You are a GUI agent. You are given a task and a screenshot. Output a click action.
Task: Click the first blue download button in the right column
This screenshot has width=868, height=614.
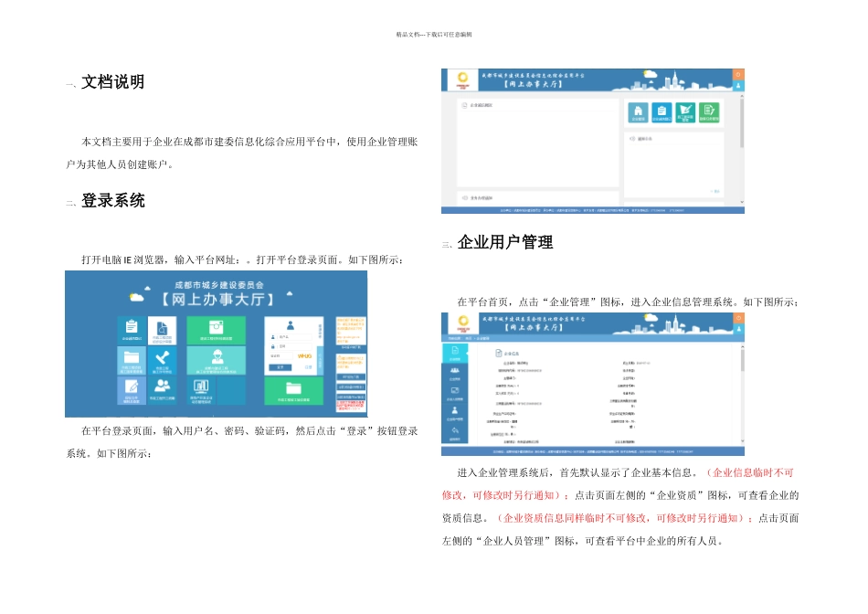point(351,376)
